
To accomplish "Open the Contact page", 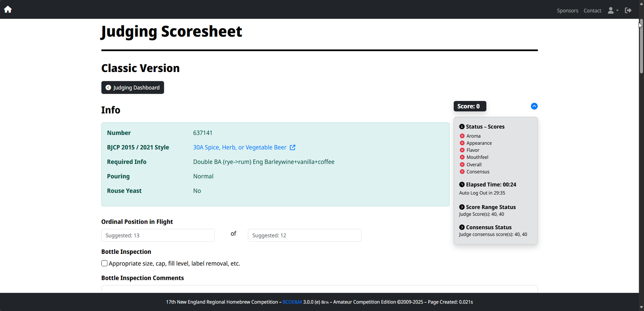I will [x=592, y=11].
